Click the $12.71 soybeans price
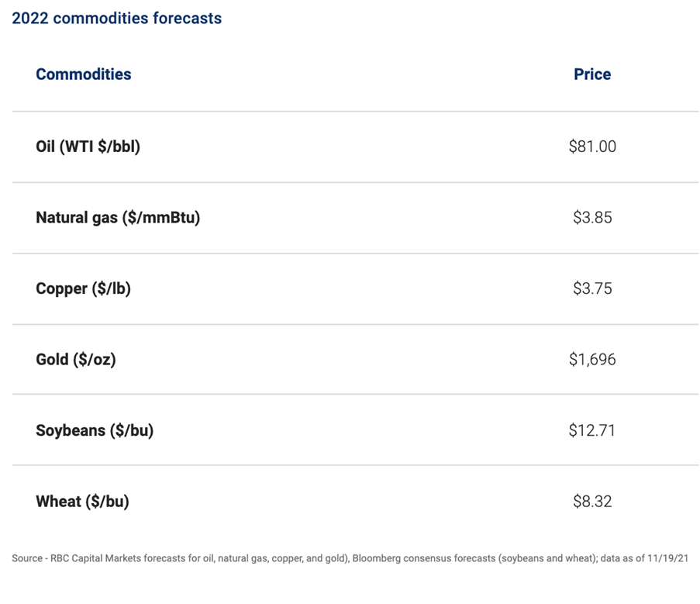The image size is (700, 604). (592, 430)
